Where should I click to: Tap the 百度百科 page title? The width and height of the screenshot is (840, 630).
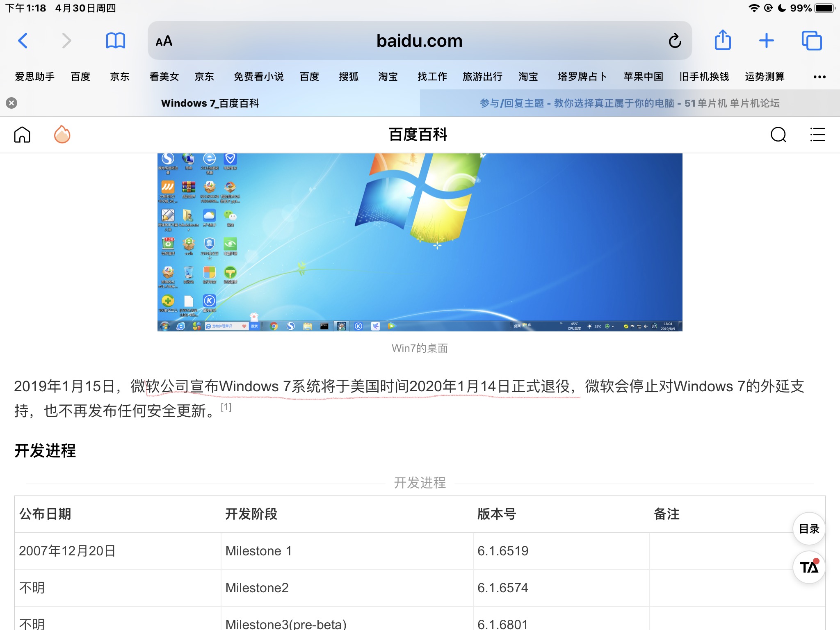point(418,135)
